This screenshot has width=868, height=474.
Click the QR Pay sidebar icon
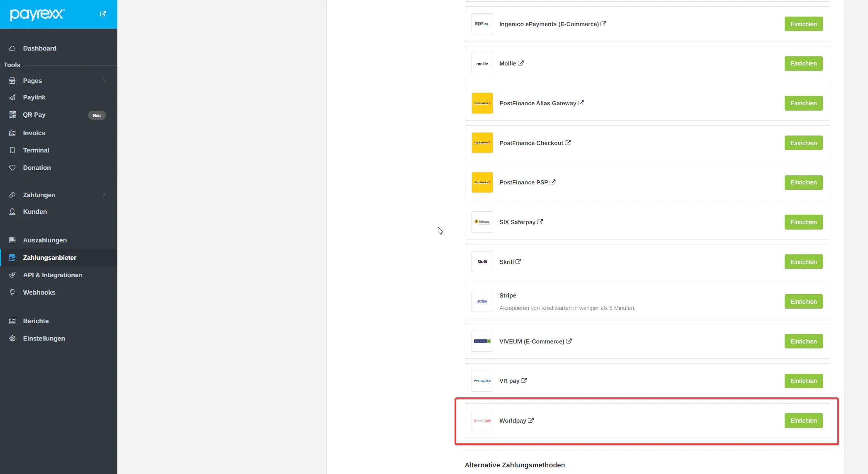click(12, 114)
